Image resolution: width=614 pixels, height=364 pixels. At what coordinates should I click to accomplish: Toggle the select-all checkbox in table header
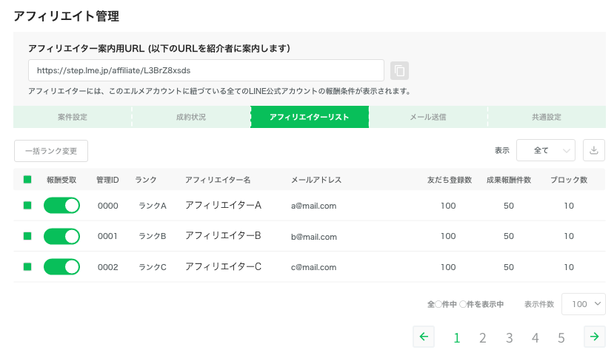point(27,180)
